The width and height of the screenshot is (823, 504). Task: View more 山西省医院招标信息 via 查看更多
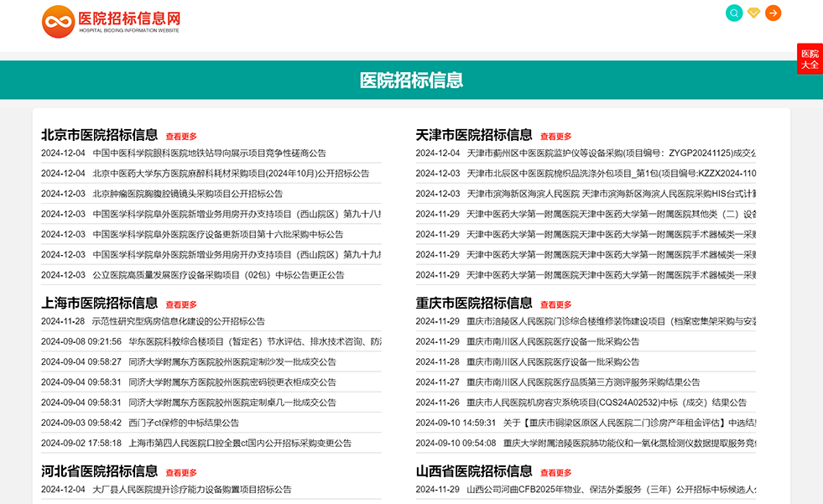(x=555, y=473)
